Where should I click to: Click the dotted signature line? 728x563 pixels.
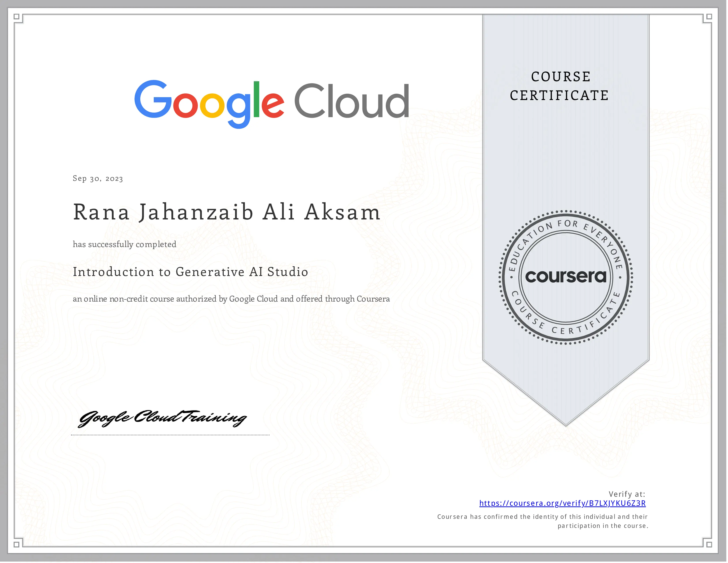click(170, 435)
